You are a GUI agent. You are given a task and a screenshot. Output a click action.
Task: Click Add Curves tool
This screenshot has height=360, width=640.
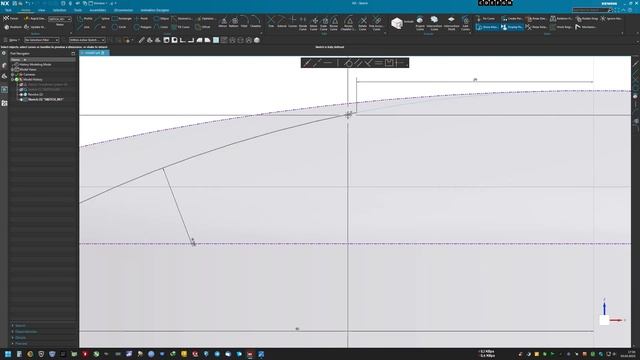(466, 23)
